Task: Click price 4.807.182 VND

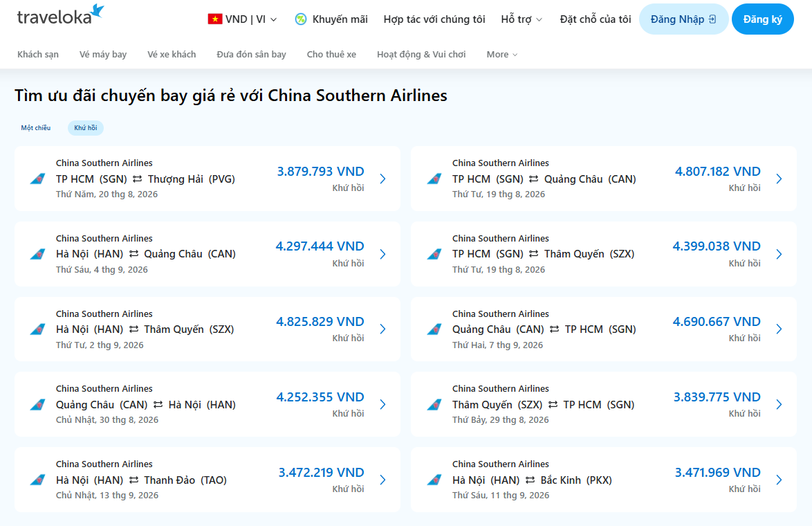Action: [x=718, y=172]
